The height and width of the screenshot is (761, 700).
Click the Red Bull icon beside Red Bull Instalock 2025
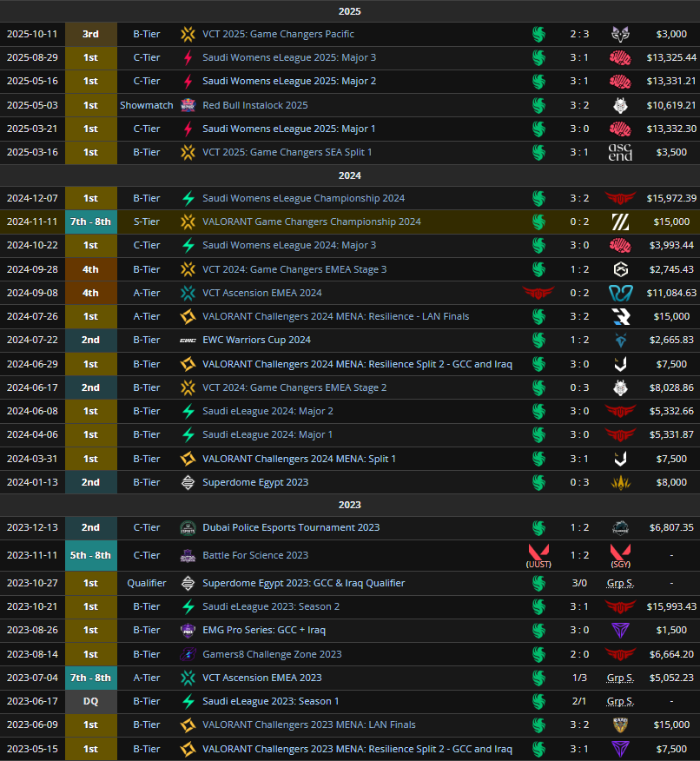pos(188,105)
